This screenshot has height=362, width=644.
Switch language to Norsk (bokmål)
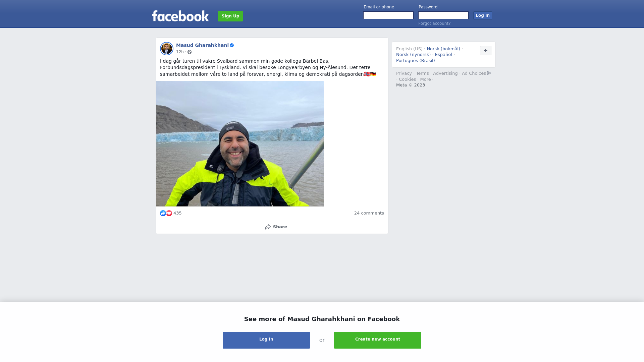(443, 49)
